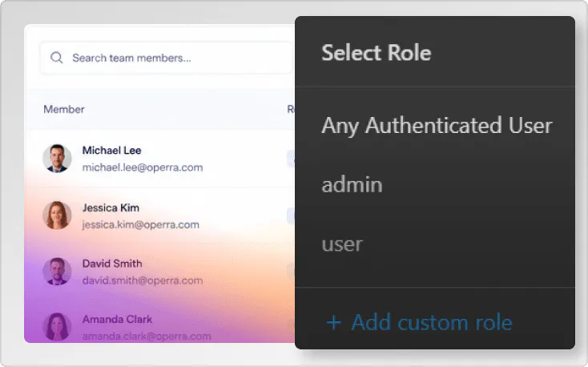Click amanda.clark@operra.com email
This screenshot has height=367, width=588.
click(147, 336)
